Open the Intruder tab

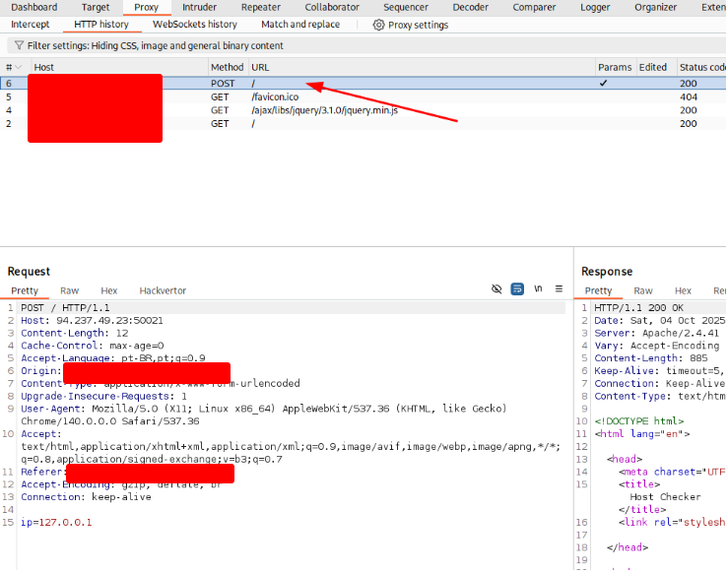(x=199, y=7)
